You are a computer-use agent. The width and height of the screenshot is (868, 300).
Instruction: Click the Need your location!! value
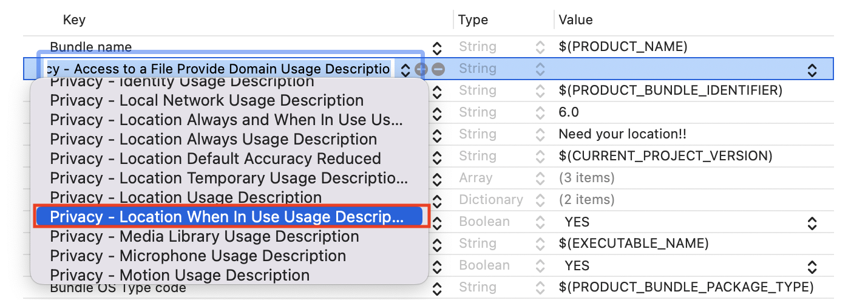622,135
